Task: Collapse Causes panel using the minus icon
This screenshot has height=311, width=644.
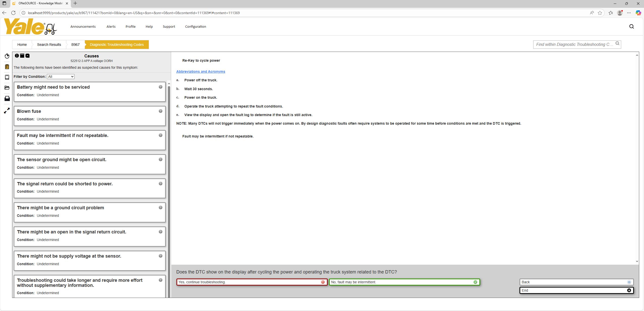Action: pyautogui.click(x=27, y=55)
